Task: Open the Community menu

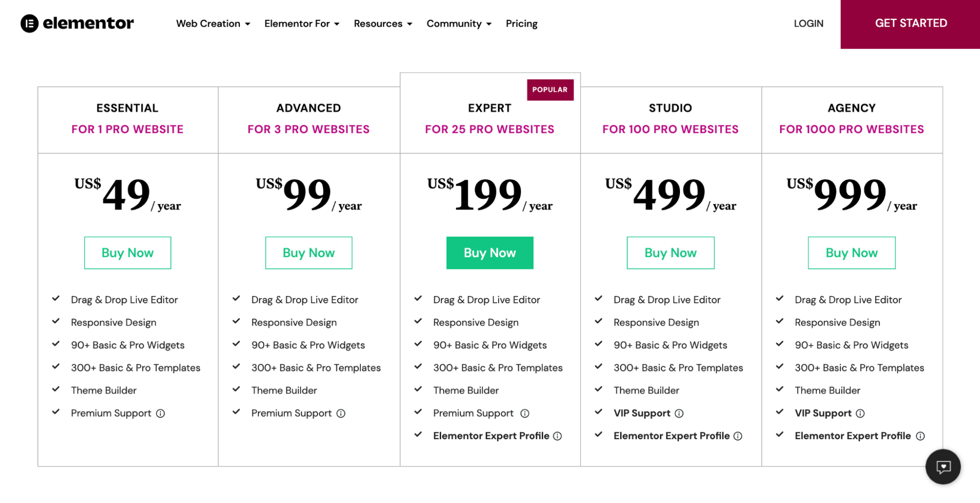Action: [x=458, y=24]
